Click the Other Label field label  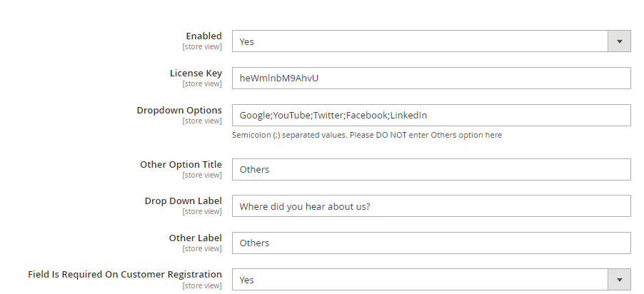click(x=195, y=238)
